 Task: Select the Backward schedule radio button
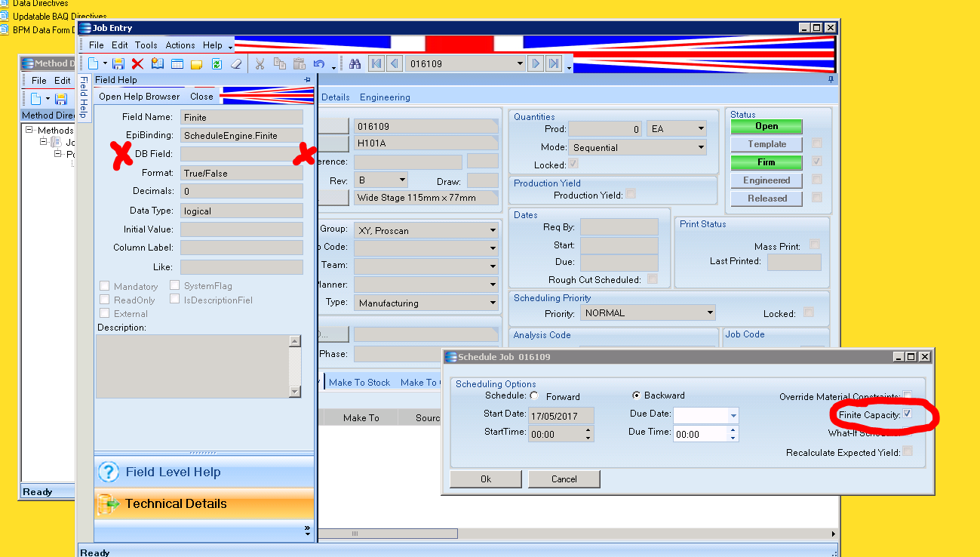click(x=636, y=395)
